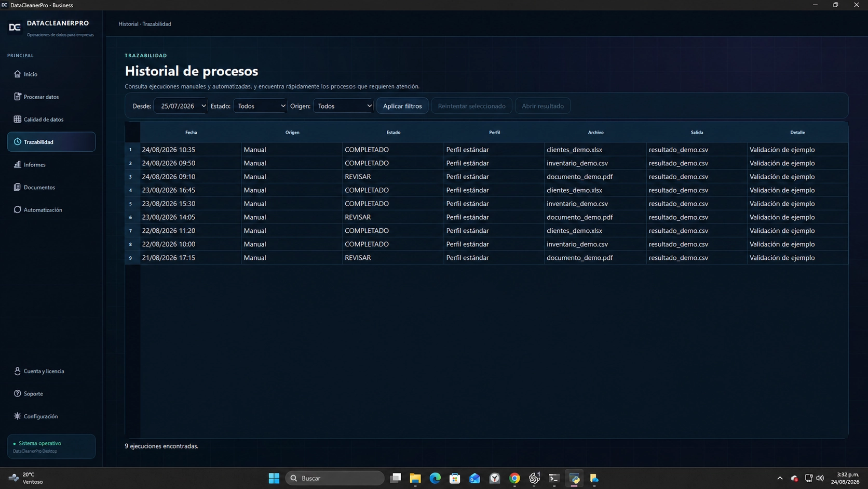Open the Microsoft Store taskbar icon
Screen dimensions: 868x489
[x=455, y=478]
